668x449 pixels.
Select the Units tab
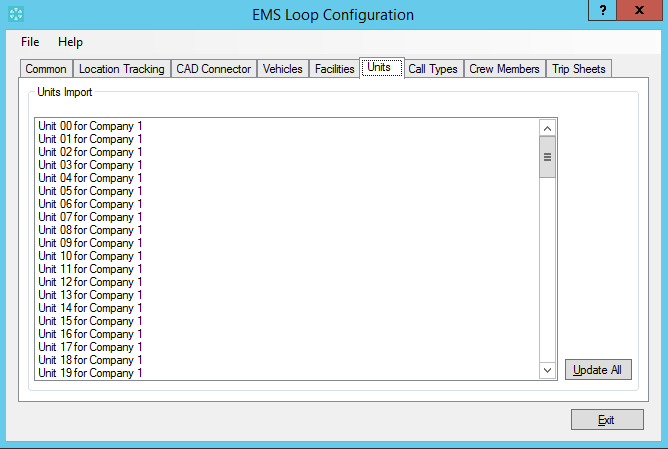pos(382,68)
